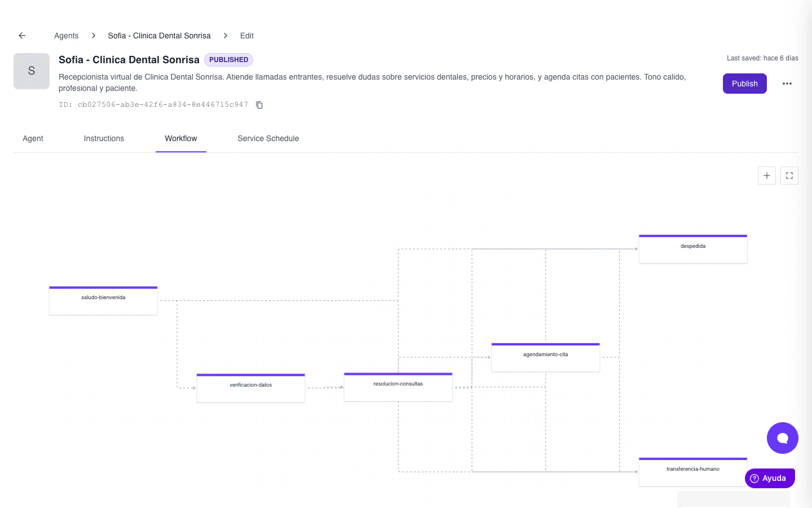812x508 pixels.
Task: Open the three-dot options menu
Action: [787, 84]
